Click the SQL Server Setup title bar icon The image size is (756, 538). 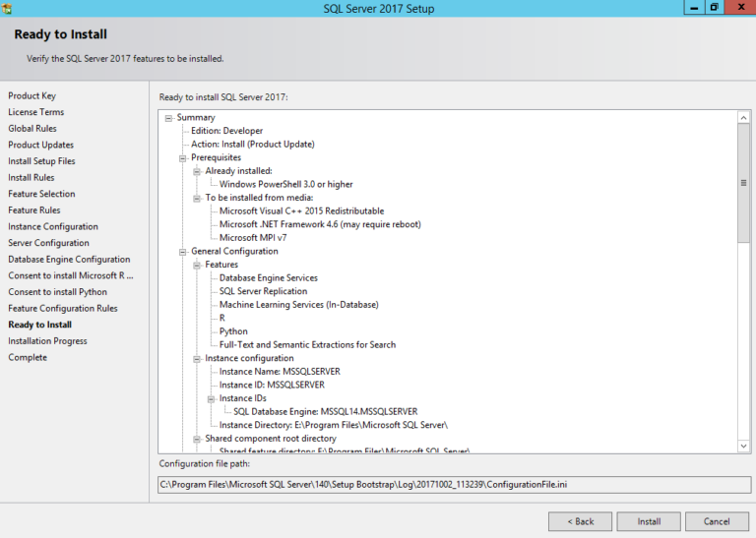pos(7,8)
